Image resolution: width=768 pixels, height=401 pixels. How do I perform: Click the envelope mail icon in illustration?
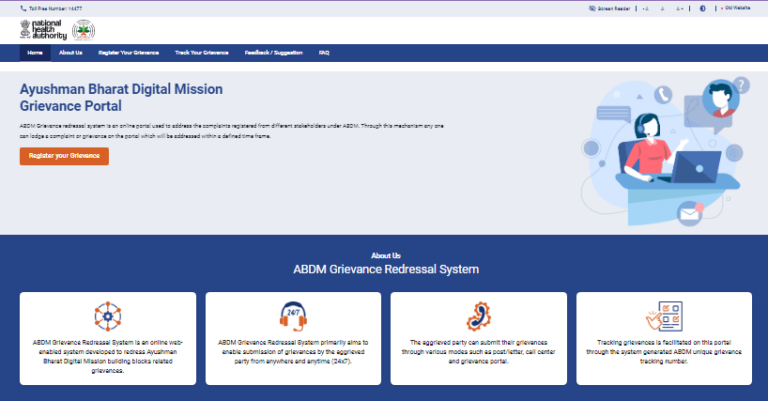point(689,213)
